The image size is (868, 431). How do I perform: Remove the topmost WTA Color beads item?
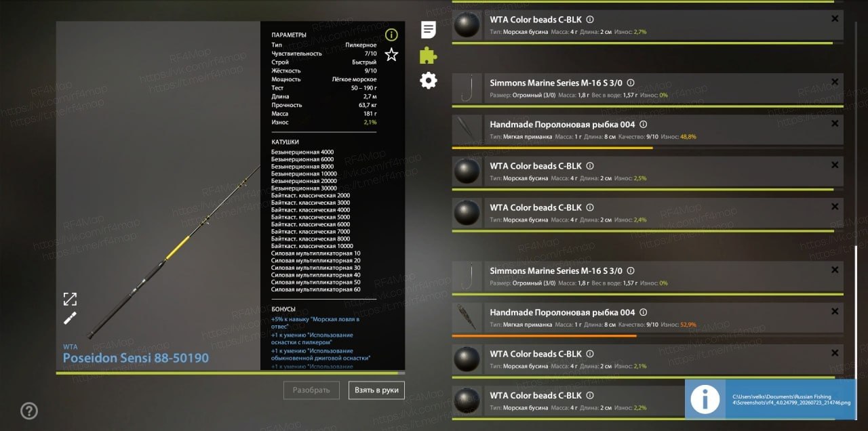(x=835, y=19)
